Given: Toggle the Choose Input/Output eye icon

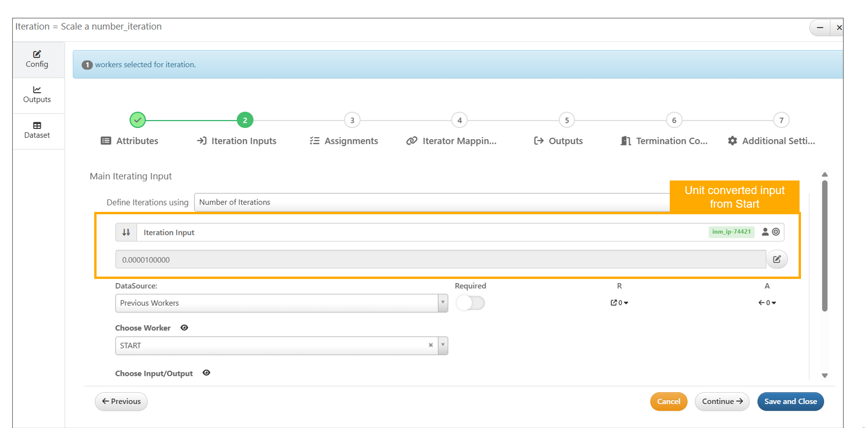Looking at the screenshot, I should click(206, 373).
